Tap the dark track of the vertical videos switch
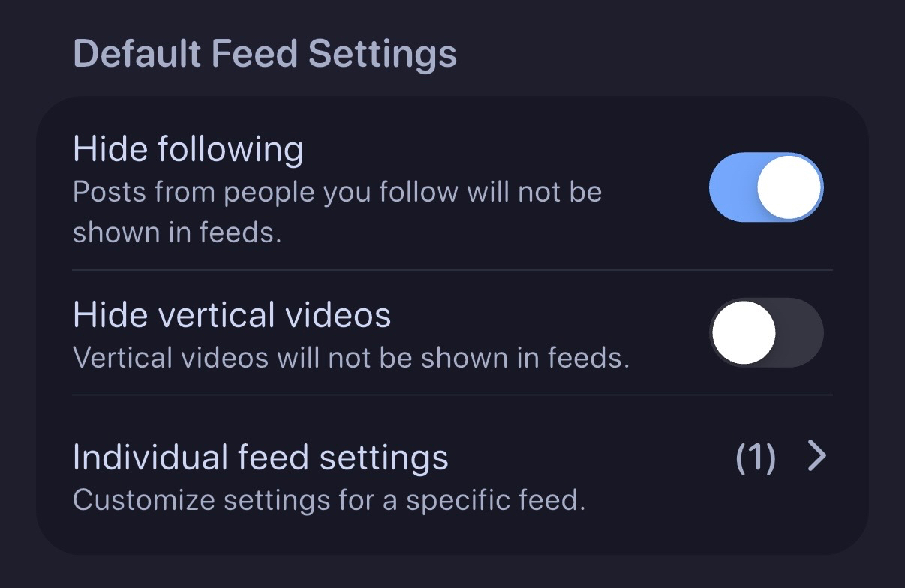The image size is (905, 588). (801, 332)
